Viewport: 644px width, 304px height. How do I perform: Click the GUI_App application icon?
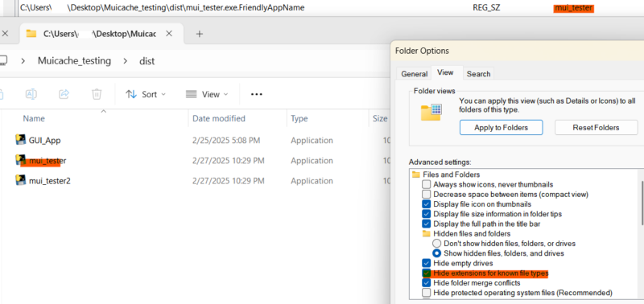pyautogui.click(x=20, y=140)
